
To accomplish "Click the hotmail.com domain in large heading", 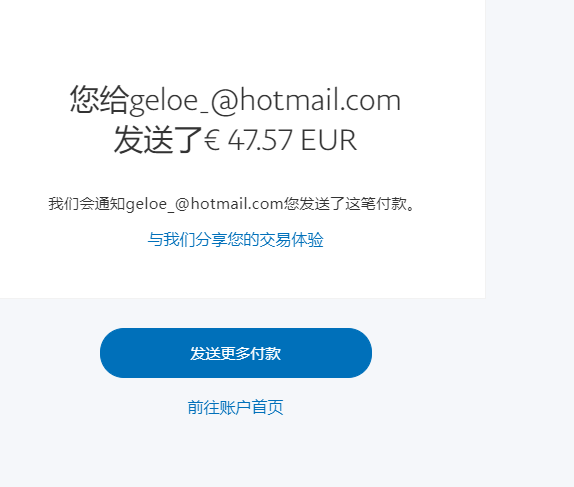I will click(320, 100).
